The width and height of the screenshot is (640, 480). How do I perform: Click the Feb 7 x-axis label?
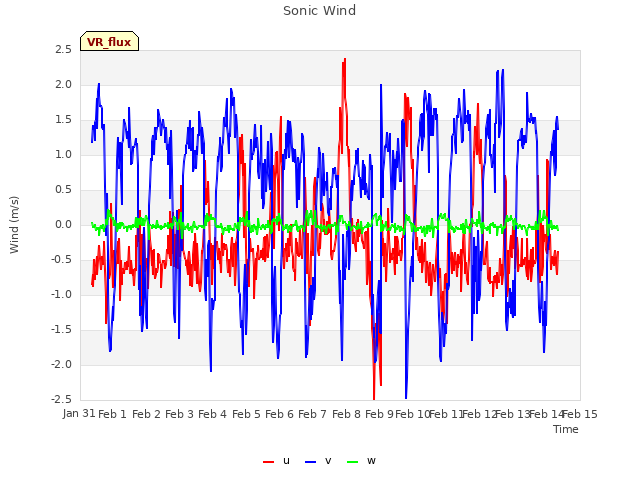pos(312,414)
